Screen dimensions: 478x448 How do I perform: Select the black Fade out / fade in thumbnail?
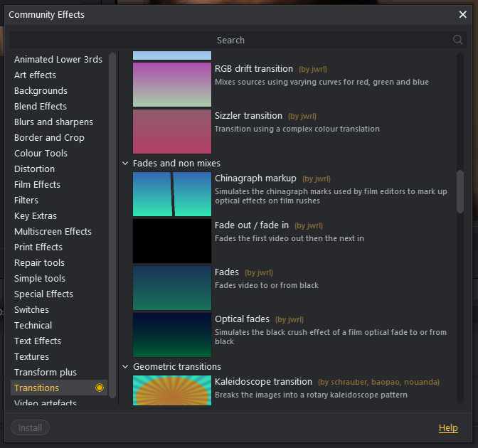click(x=172, y=241)
